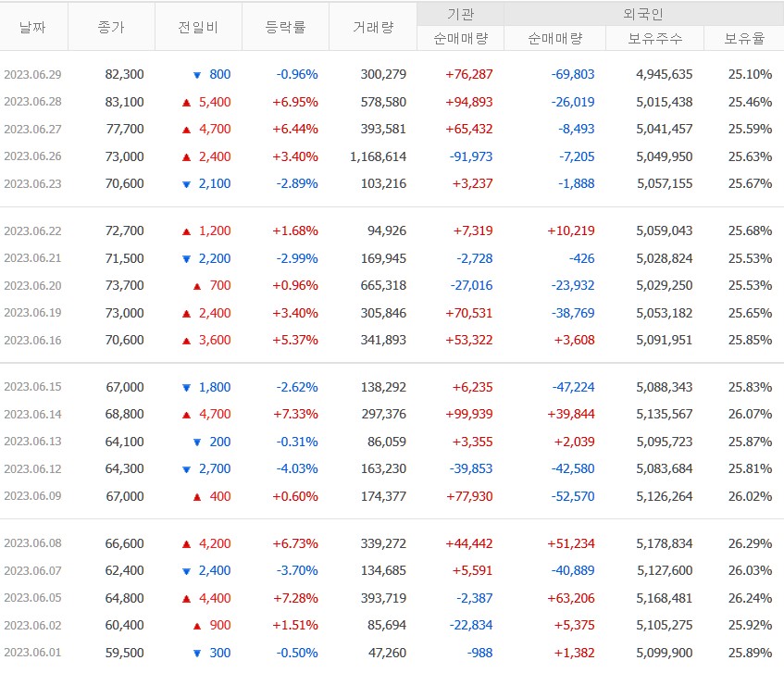Screen dimensions: 784x673
Task: Select the date 2023.06.28
Action: coord(32,102)
